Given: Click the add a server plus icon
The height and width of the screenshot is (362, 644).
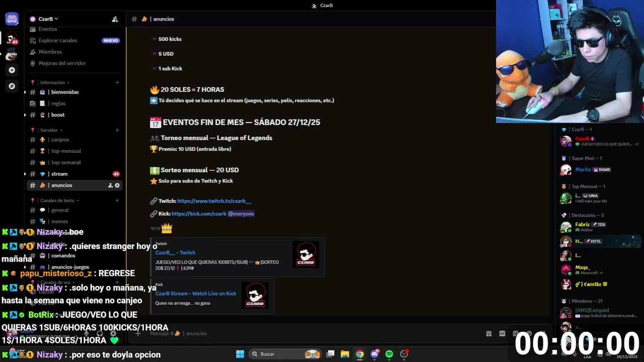Looking at the screenshot, I should 12,70.
